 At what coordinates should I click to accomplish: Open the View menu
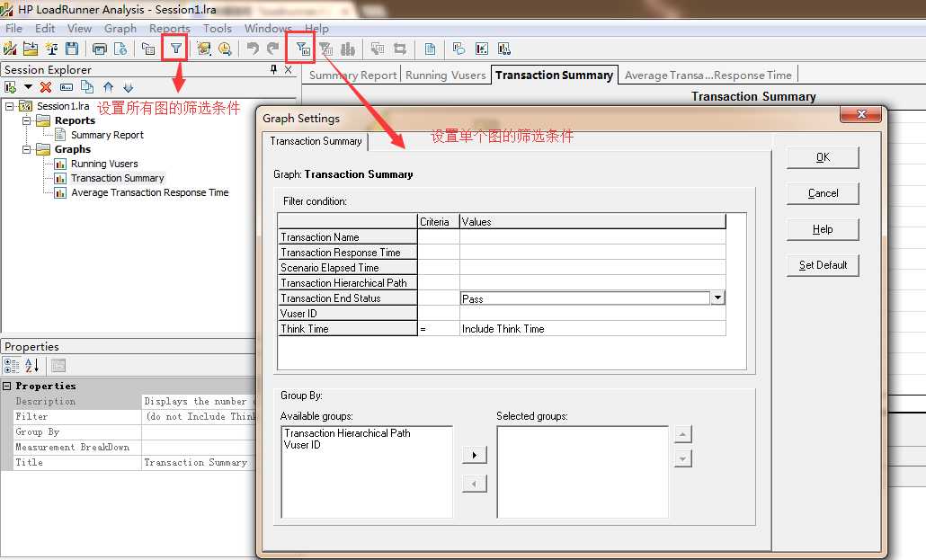(79, 29)
